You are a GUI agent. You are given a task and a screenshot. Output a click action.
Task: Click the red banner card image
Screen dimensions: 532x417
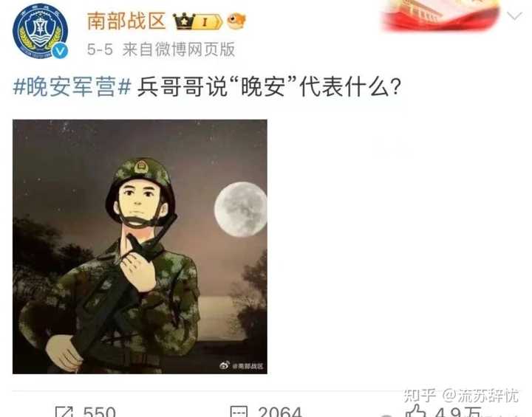(441, 15)
